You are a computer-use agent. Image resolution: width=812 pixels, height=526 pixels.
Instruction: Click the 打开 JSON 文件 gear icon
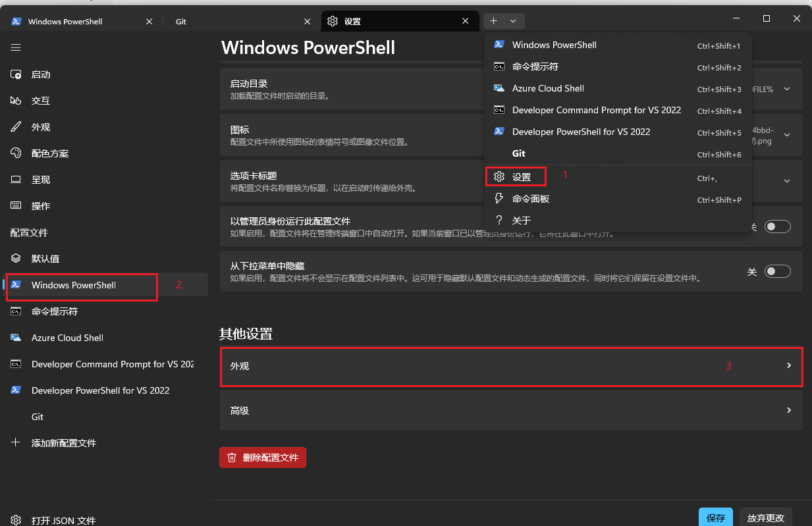16,520
